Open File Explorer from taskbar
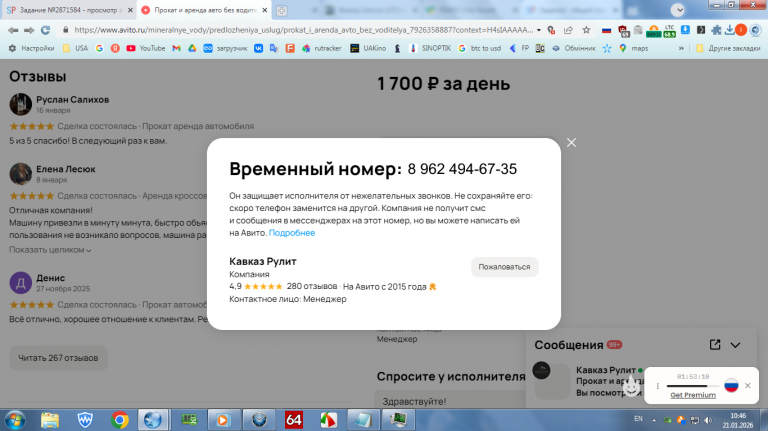768x431 pixels. pyautogui.click(x=49, y=420)
